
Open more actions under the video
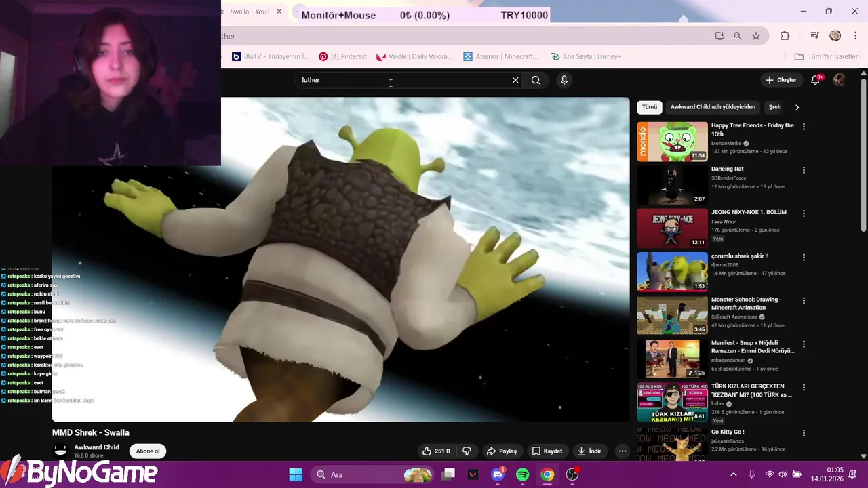pyautogui.click(x=622, y=451)
